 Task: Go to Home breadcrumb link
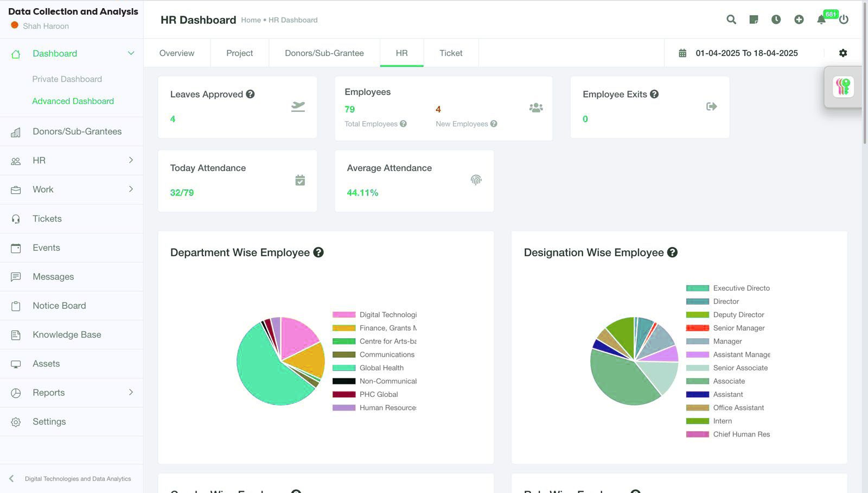pyautogui.click(x=251, y=20)
